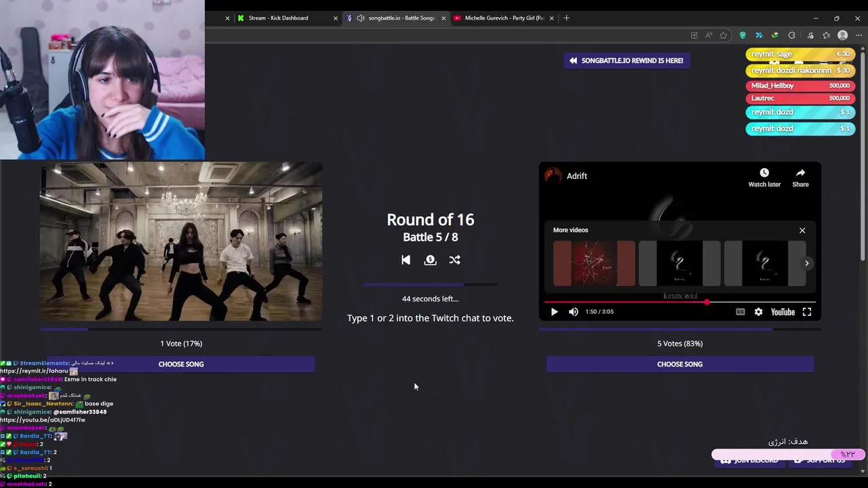Toggle closed captions in YouTube player

(x=741, y=312)
